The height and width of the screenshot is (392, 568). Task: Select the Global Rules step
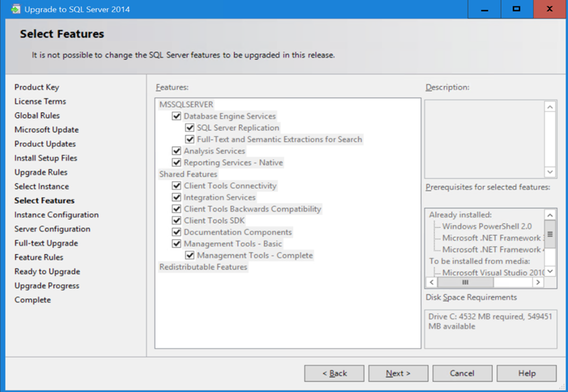37,116
